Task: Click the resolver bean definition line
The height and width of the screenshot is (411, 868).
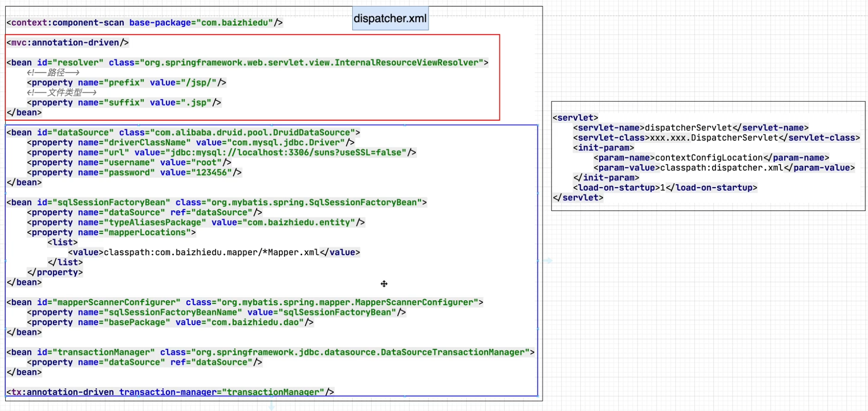Action: point(247,63)
